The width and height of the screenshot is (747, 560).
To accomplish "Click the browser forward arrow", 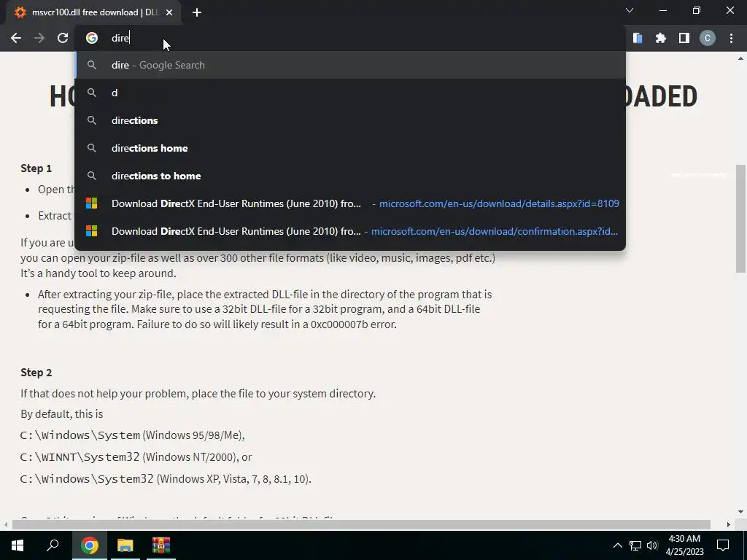I will tap(39, 38).
